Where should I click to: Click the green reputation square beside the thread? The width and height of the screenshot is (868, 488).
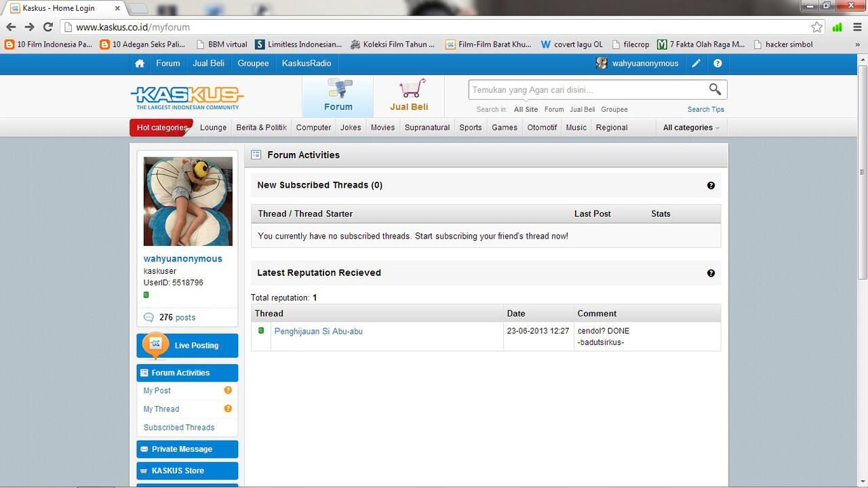click(261, 331)
